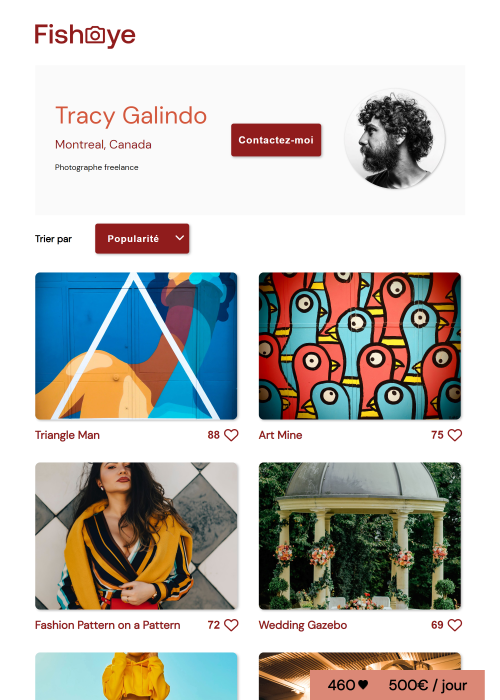Viewport: 500px width, 700px height.
Task: Click the Wedding Gazebo title text
Action: coord(303,625)
